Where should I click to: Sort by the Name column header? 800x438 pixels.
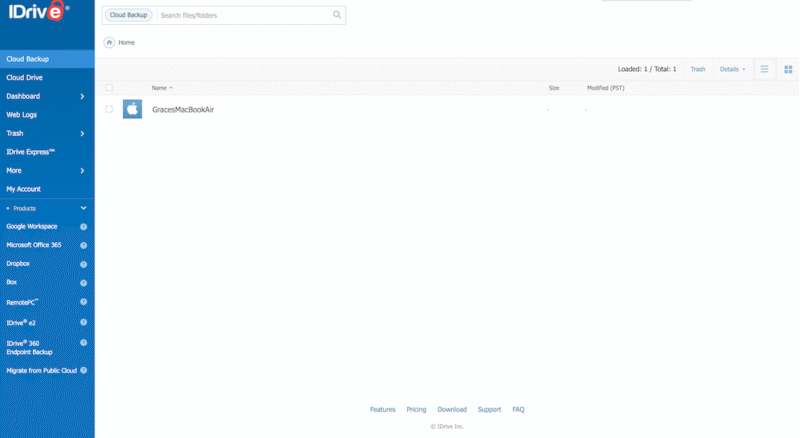[x=162, y=88]
